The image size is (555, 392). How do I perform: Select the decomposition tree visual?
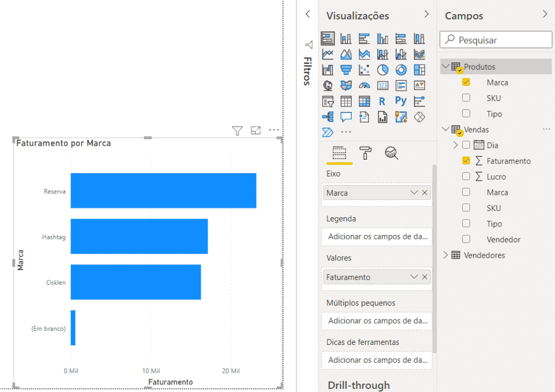click(328, 117)
